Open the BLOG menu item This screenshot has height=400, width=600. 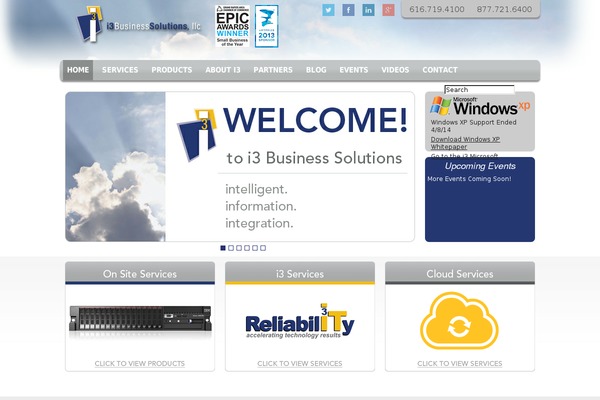[x=316, y=70]
